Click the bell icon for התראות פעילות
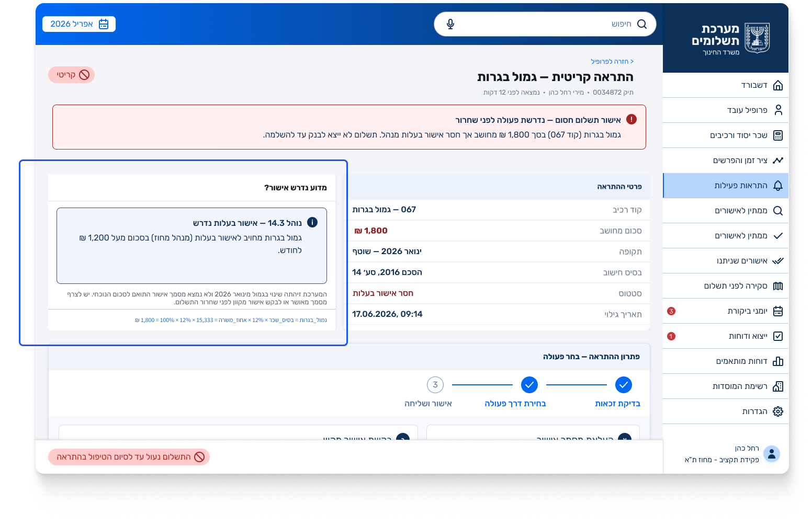This screenshot has height=526, width=812. point(778,186)
